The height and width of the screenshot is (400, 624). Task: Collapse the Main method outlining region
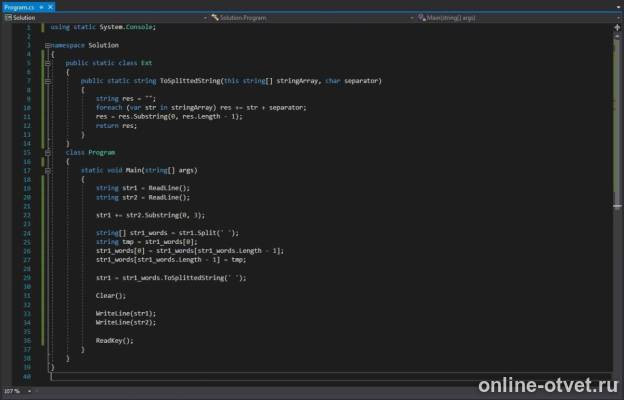(48, 171)
